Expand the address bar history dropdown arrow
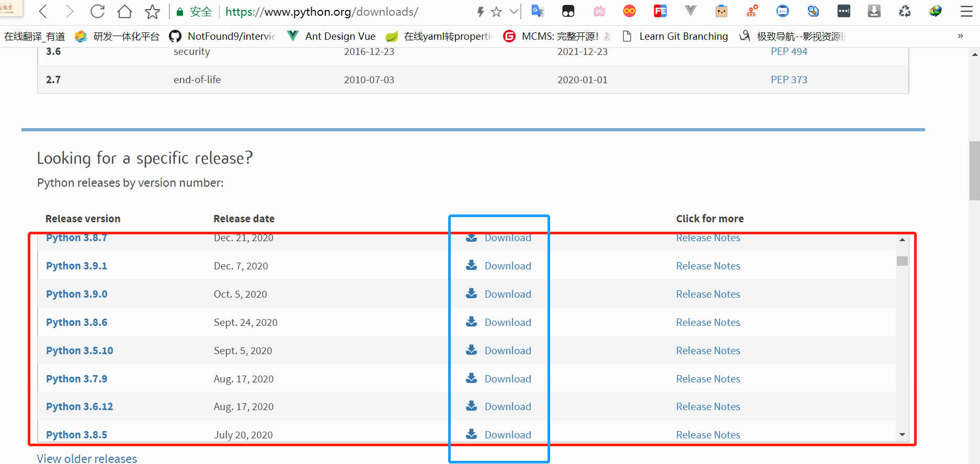The height and width of the screenshot is (464, 980). point(514,12)
